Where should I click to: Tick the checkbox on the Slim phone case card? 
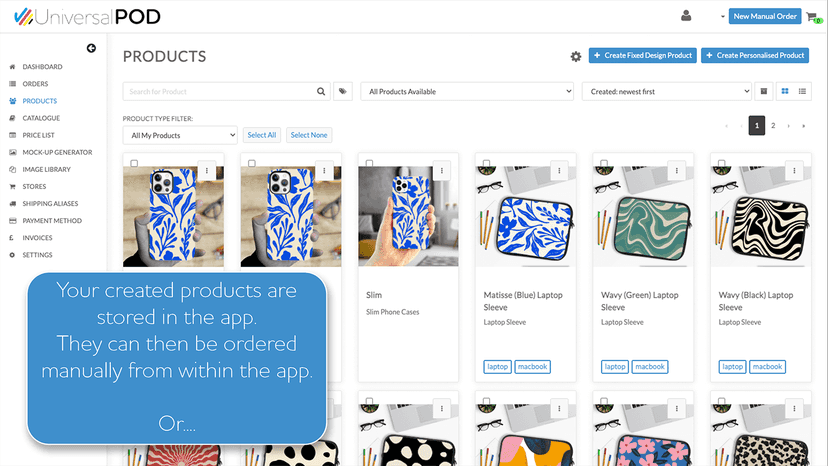[x=369, y=163]
